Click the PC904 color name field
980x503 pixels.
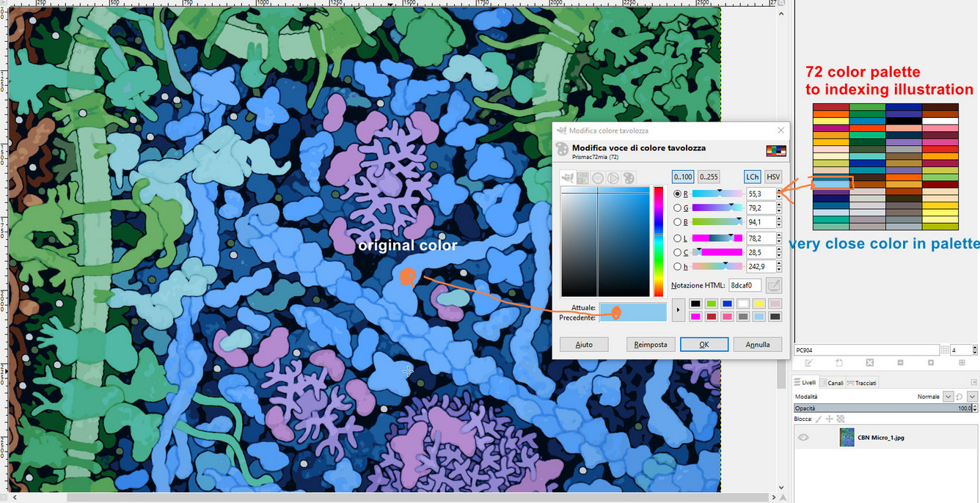click(866, 350)
